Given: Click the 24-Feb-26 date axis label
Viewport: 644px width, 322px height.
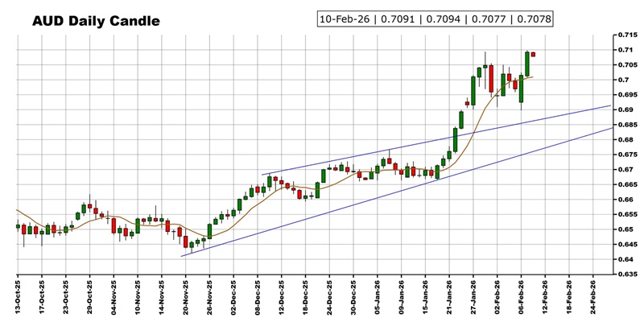Looking at the screenshot, I should coord(593,295).
